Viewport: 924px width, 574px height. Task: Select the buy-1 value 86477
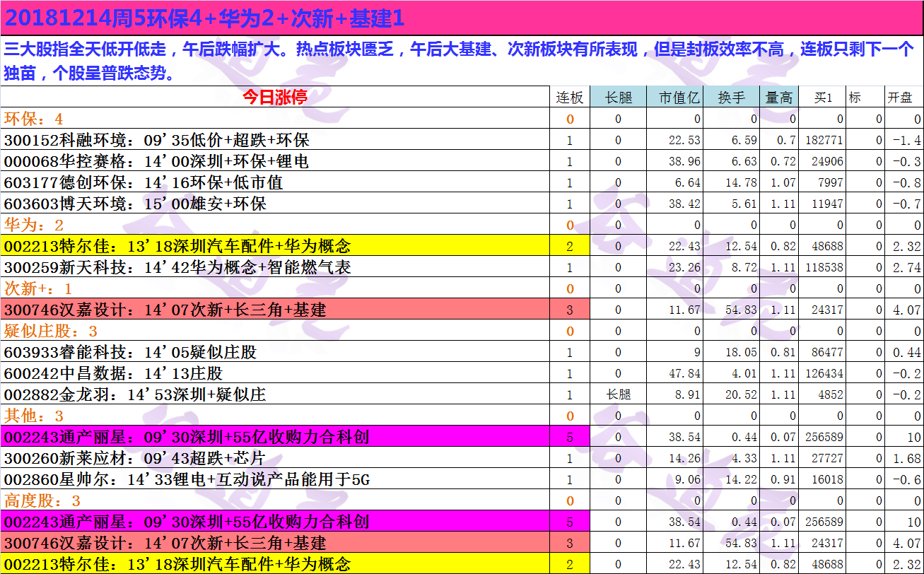827,353
